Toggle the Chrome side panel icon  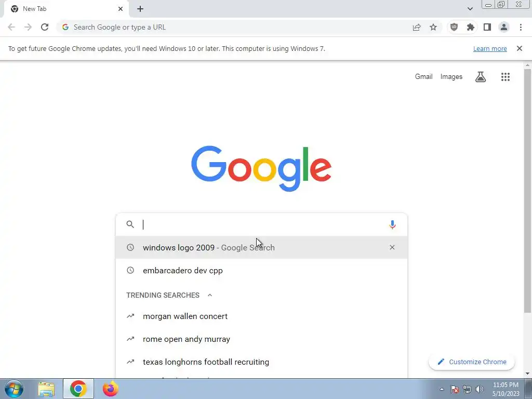487,27
